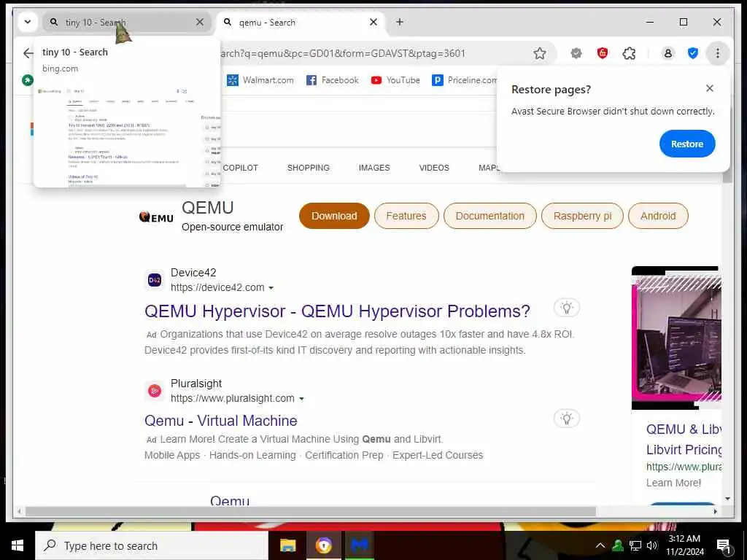Close the qemu - Search tab
The height and width of the screenshot is (560, 747).
(373, 22)
